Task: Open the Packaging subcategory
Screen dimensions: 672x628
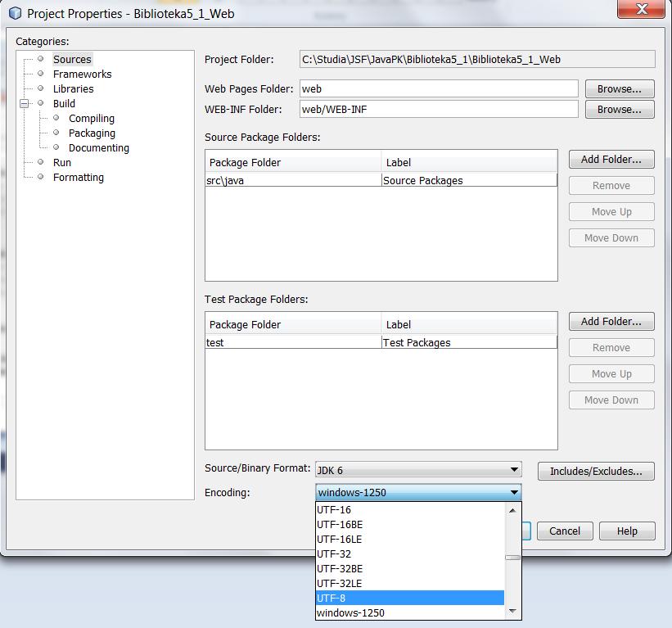Action: 92,133
